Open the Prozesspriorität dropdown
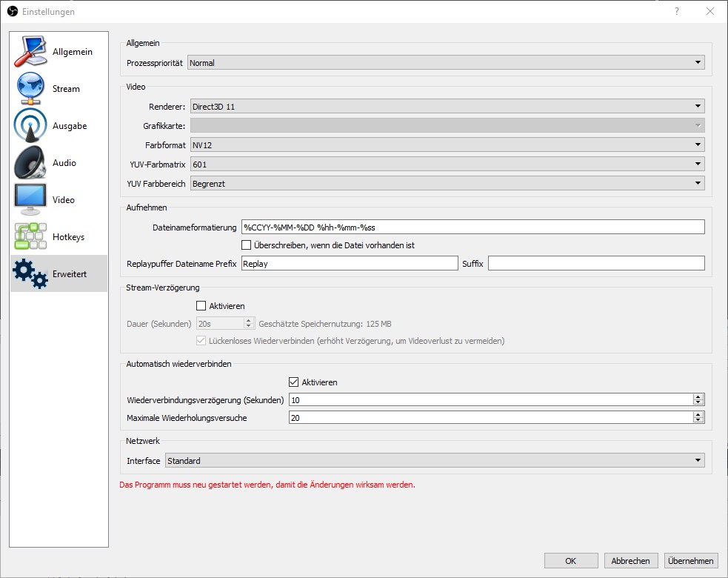 444,63
